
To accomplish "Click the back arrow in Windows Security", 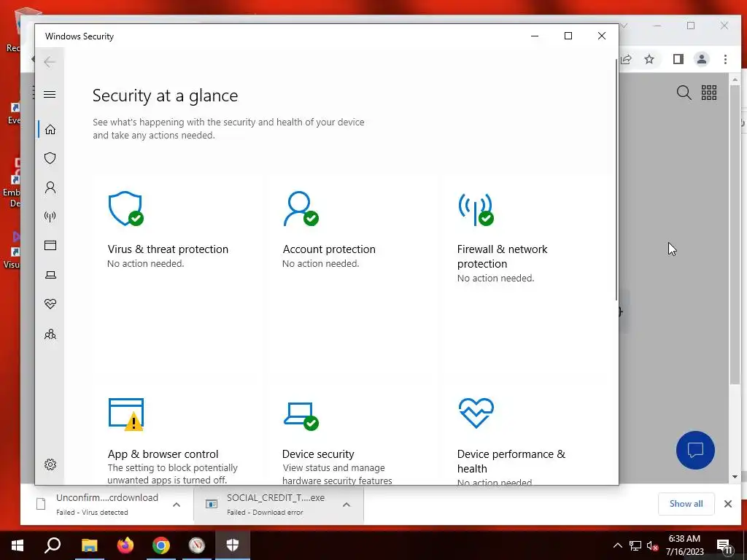I will [x=50, y=61].
